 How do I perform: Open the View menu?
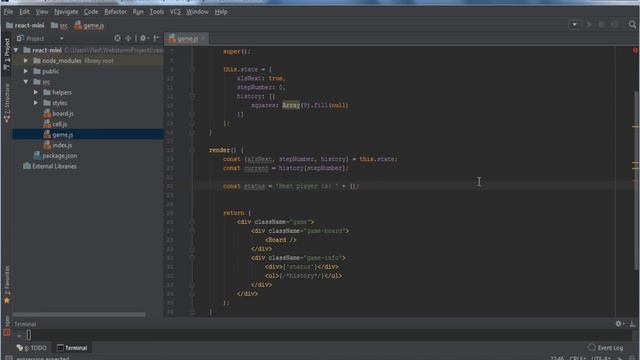coord(42,12)
